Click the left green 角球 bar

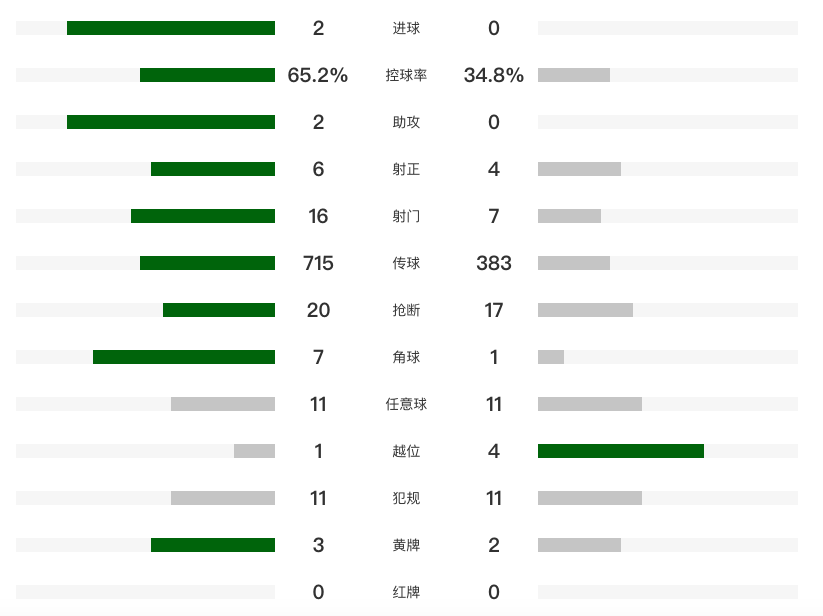(184, 357)
